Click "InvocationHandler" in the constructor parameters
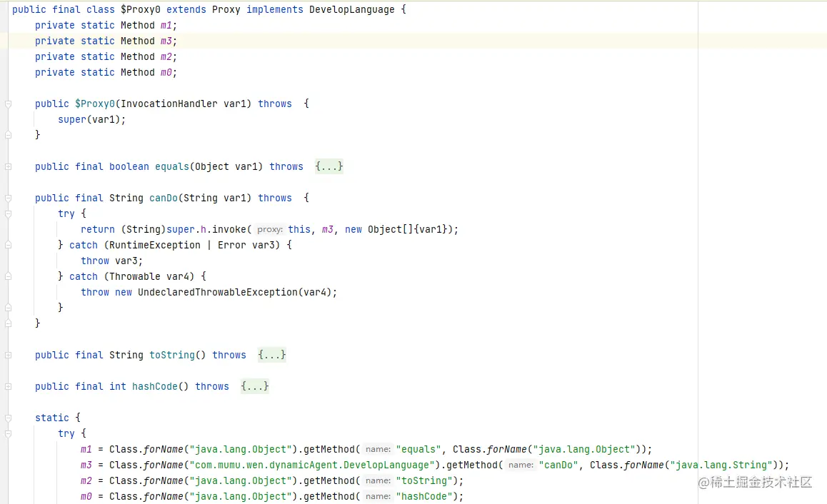827x504 pixels. pos(169,104)
